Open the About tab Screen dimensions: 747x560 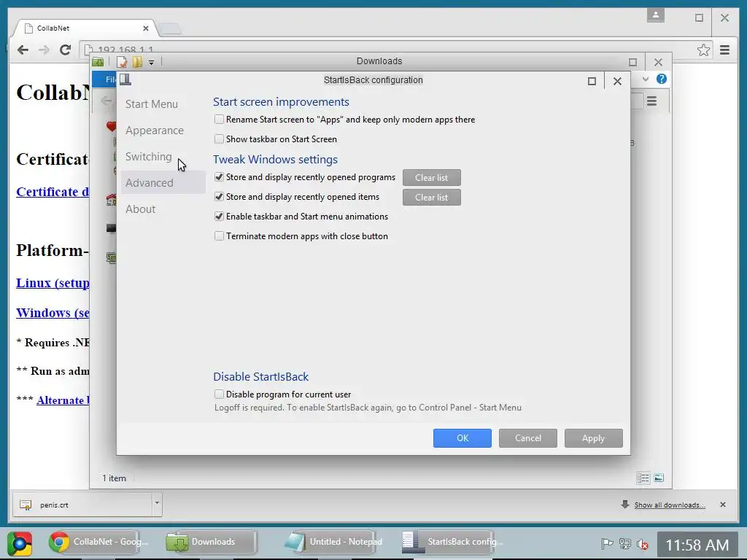tap(141, 209)
